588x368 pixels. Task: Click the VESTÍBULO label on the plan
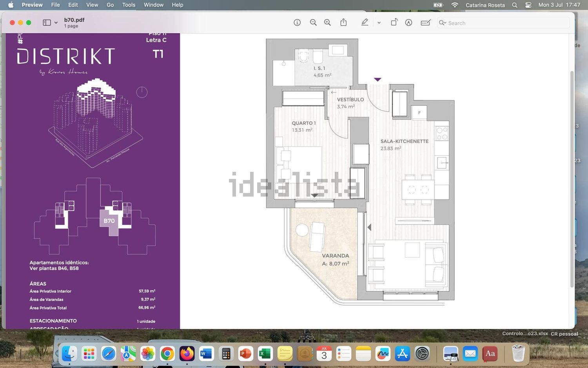350,100
